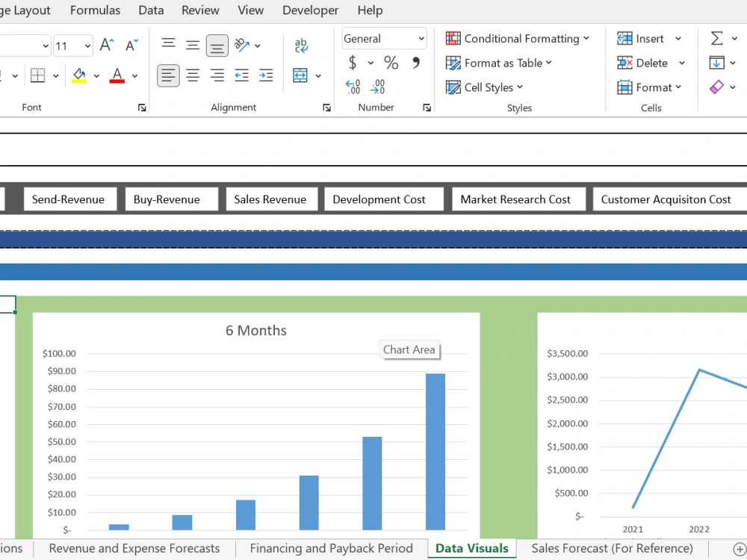Expand borders options arrow

click(x=56, y=75)
